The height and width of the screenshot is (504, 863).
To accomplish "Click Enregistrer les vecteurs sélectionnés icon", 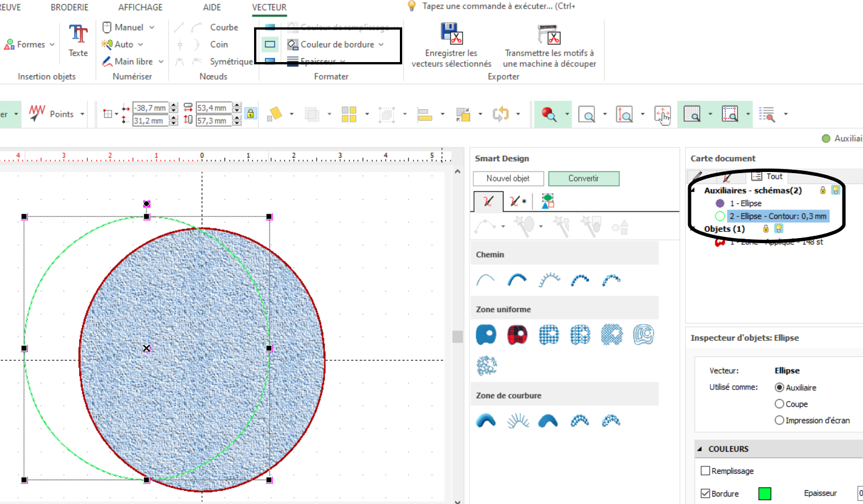I will [452, 34].
